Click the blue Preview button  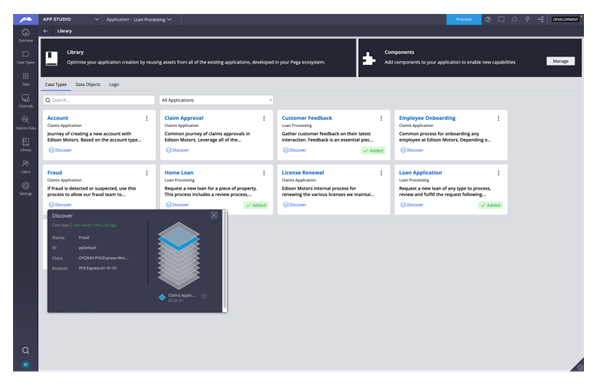(464, 19)
